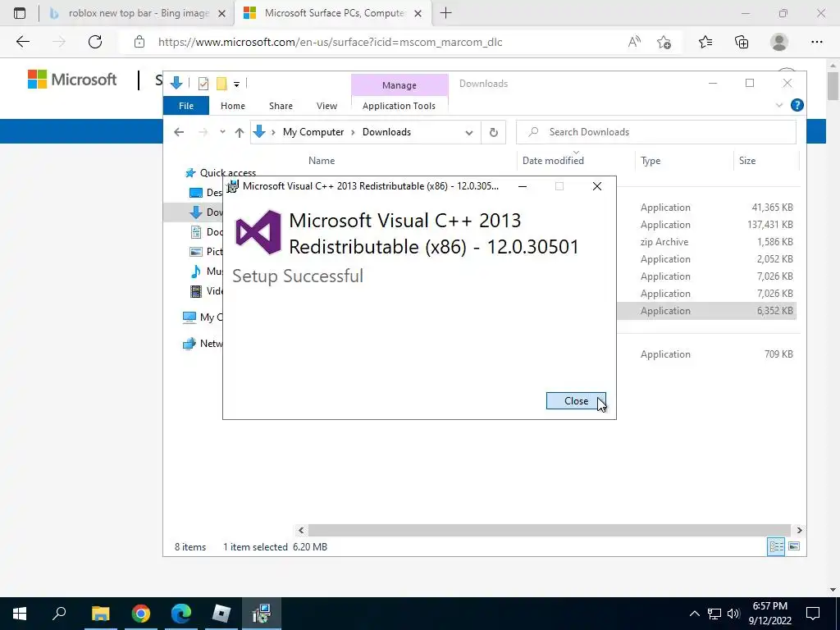Image resolution: width=840 pixels, height=630 pixels.
Task: Open recent locations dropdown in Explorer
Action: point(222,132)
